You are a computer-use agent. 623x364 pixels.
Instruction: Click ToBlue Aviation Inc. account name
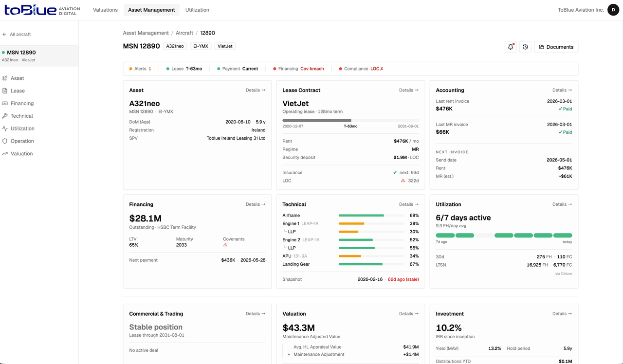(581, 10)
